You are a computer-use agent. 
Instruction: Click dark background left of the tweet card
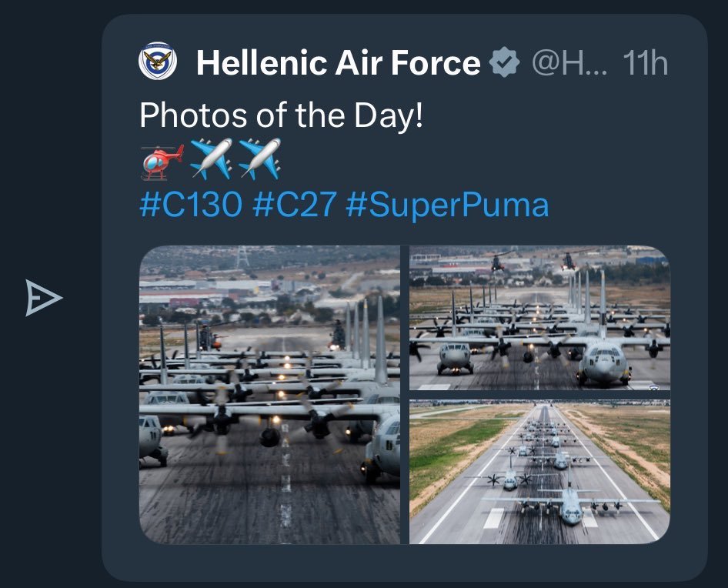[x=46, y=462]
